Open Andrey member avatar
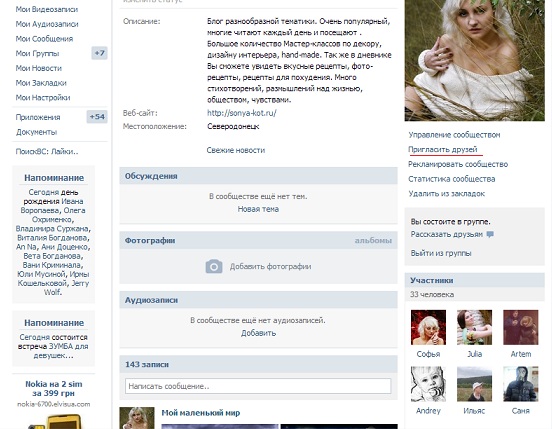The image size is (552, 429). (428, 384)
